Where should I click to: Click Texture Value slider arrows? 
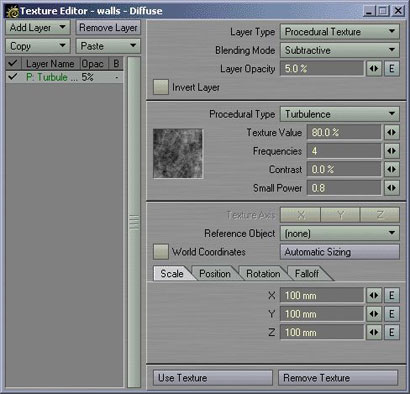[392, 132]
